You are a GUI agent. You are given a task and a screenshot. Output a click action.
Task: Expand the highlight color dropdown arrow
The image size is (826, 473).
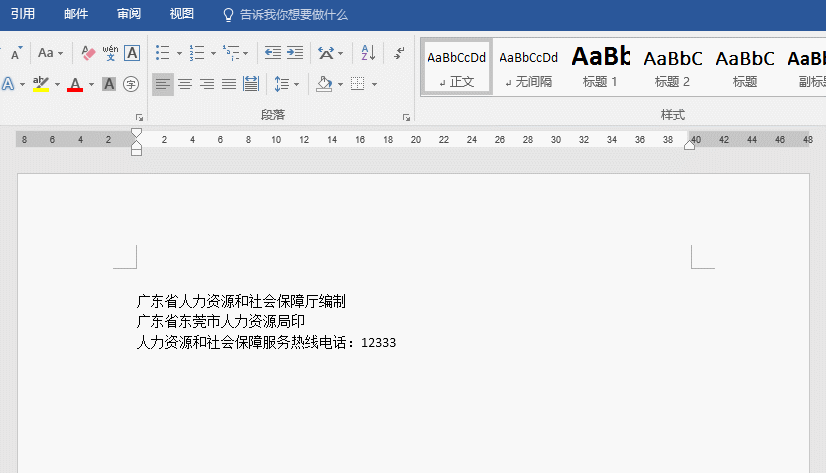[x=57, y=84]
